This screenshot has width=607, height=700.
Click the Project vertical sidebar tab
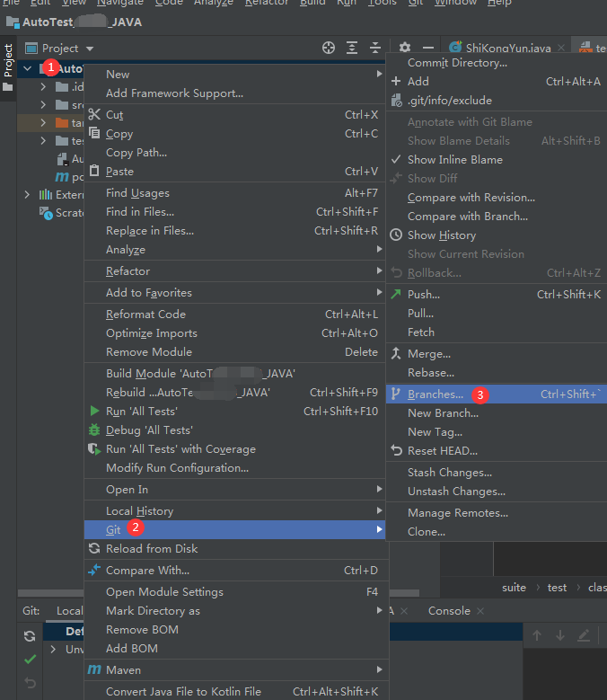(x=8, y=61)
